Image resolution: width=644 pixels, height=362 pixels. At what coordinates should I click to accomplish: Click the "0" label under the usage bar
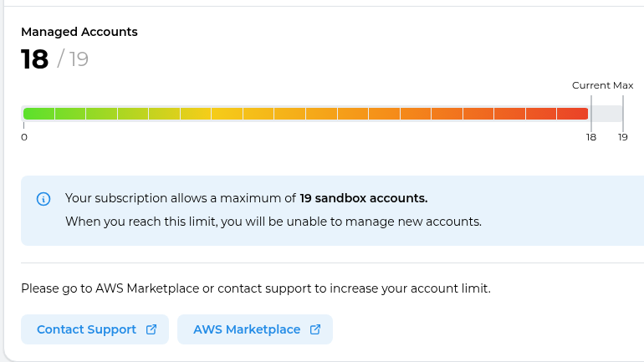coord(24,137)
